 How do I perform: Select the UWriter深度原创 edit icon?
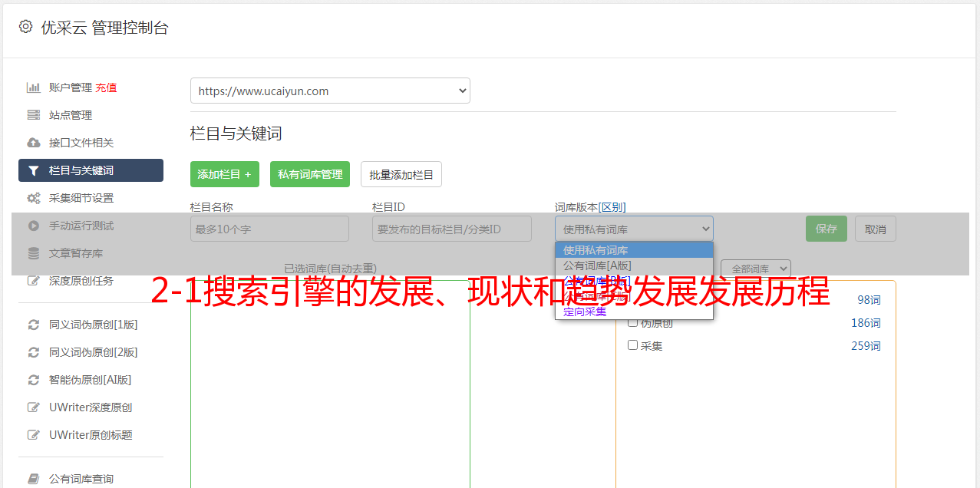34,407
